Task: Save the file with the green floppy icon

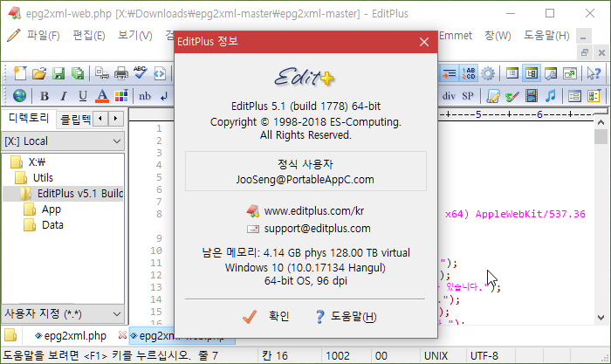Action: (58, 73)
